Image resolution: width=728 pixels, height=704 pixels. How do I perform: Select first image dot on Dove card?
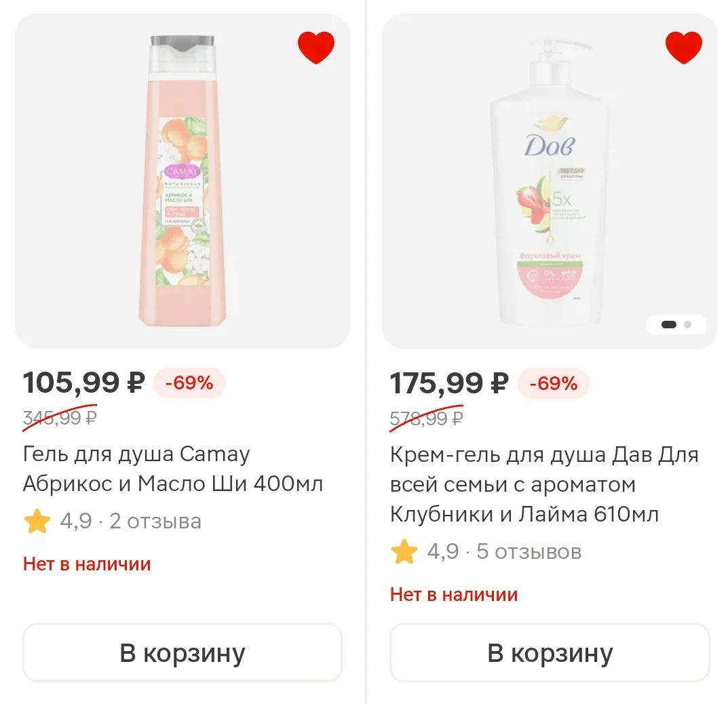coord(668,324)
